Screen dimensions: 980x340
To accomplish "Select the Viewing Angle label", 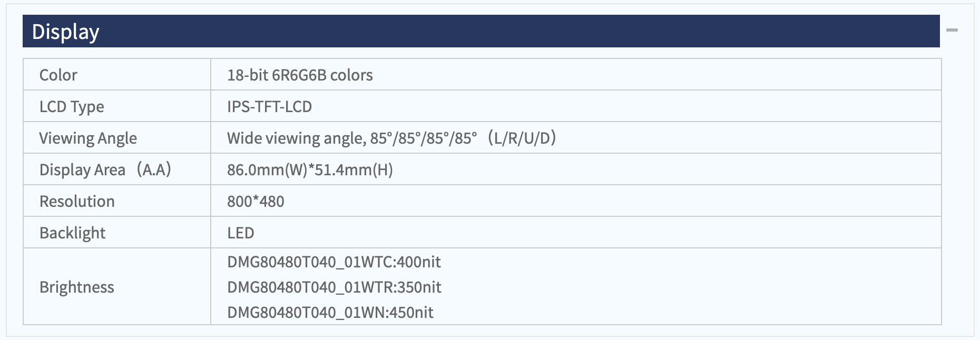I will pos(88,138).
